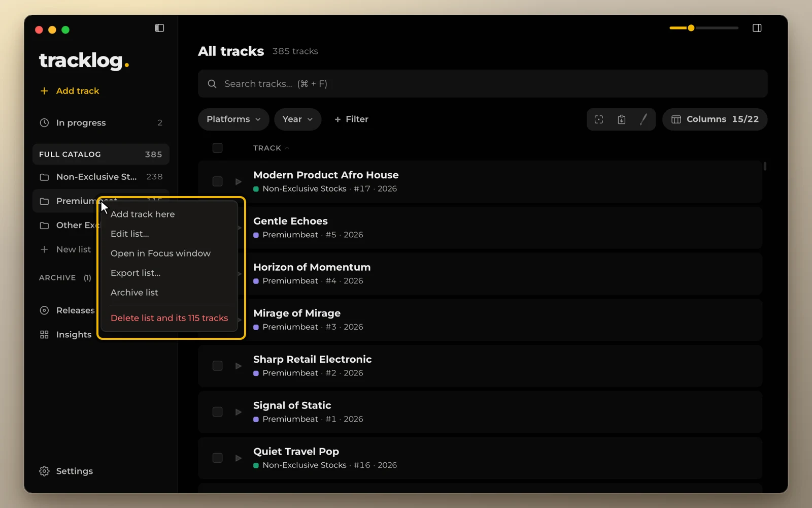Choose Export list… from context menu
Viewport: 812px width, 508px height.
point(170,273)
